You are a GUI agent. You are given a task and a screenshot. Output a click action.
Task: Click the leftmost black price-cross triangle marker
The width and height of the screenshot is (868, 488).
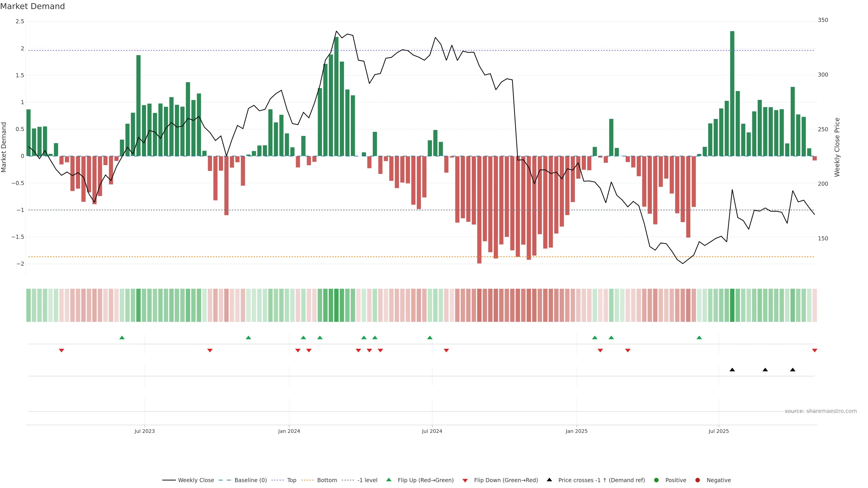point(732,370)
